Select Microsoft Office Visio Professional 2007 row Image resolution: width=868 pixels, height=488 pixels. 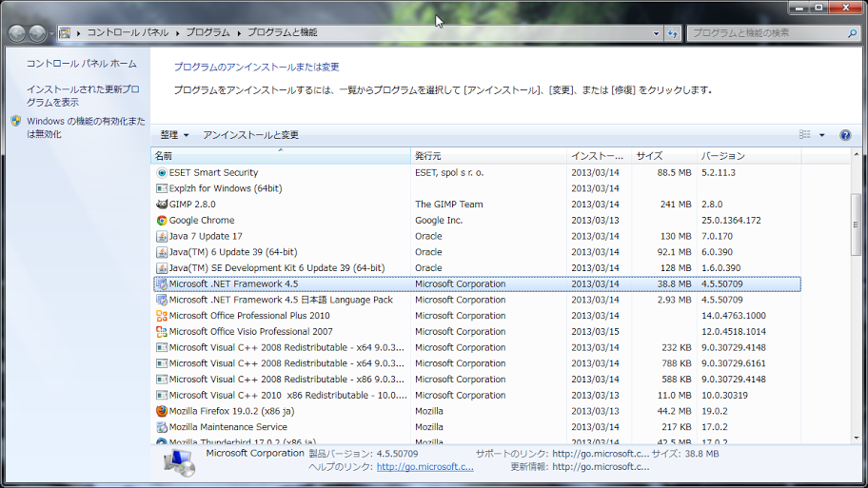(x=477, y=331)
